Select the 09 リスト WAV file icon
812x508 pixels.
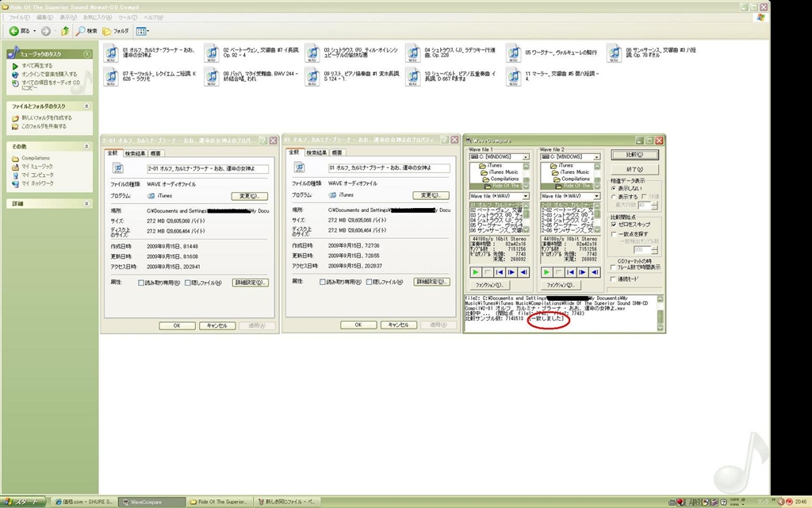312,77
